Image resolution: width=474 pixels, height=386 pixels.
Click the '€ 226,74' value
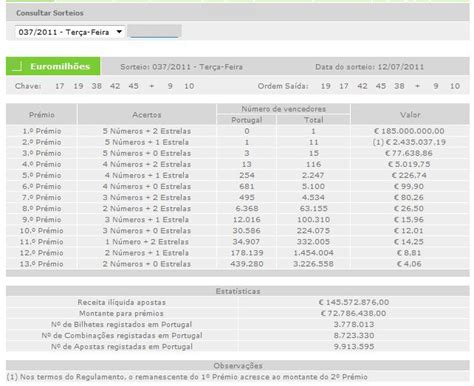409,175
